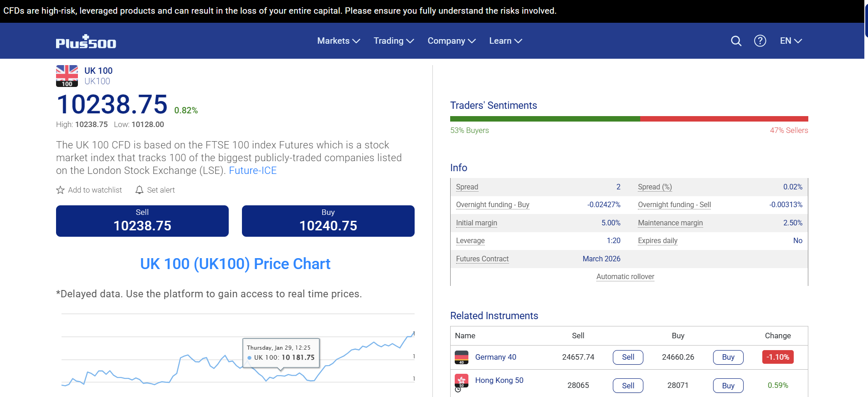Click the Set alert bell icon
This screenshot has height=397, width=868.
point(139,190)
